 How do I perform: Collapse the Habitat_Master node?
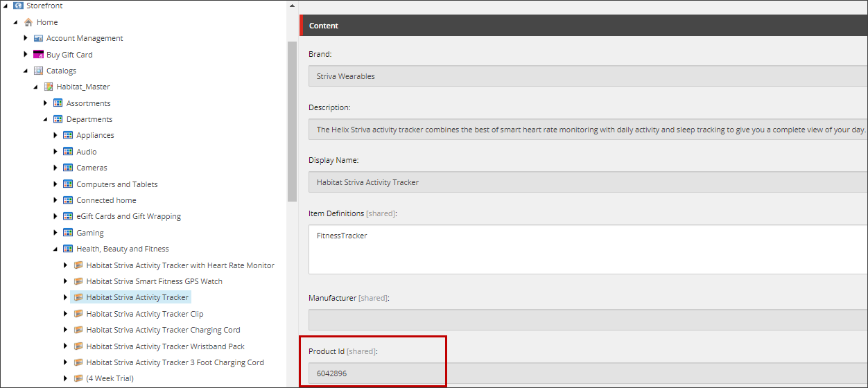tap(35, 87)
